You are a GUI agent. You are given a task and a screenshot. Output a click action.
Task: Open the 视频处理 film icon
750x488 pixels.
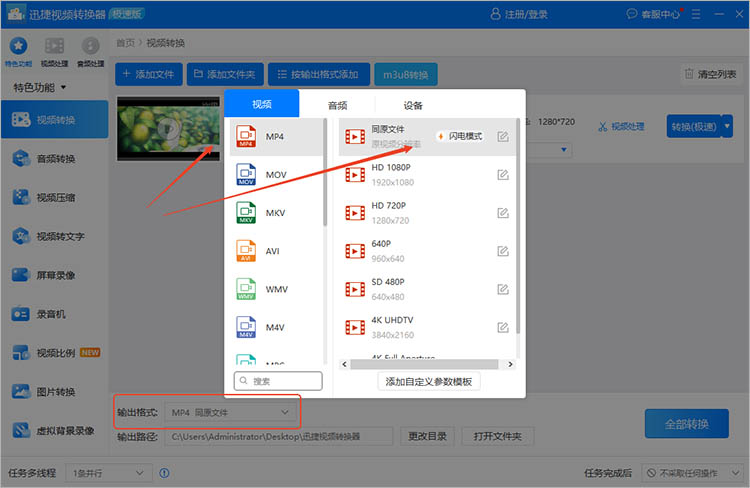pyautogui.click(x=54, y=46)
